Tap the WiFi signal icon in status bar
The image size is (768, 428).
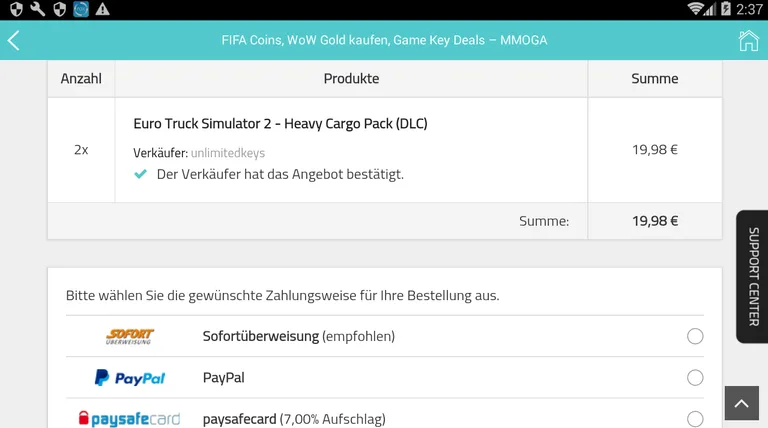point(696,9)
